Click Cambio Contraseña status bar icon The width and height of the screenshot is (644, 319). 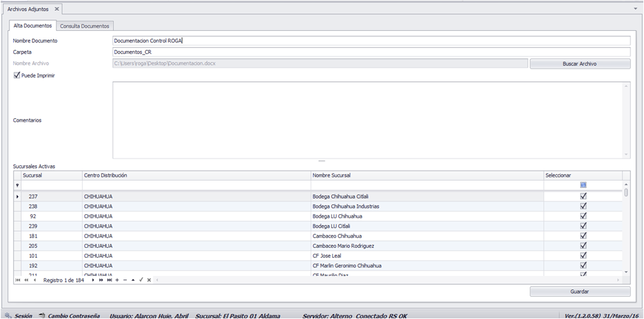[x=42, y=316]
